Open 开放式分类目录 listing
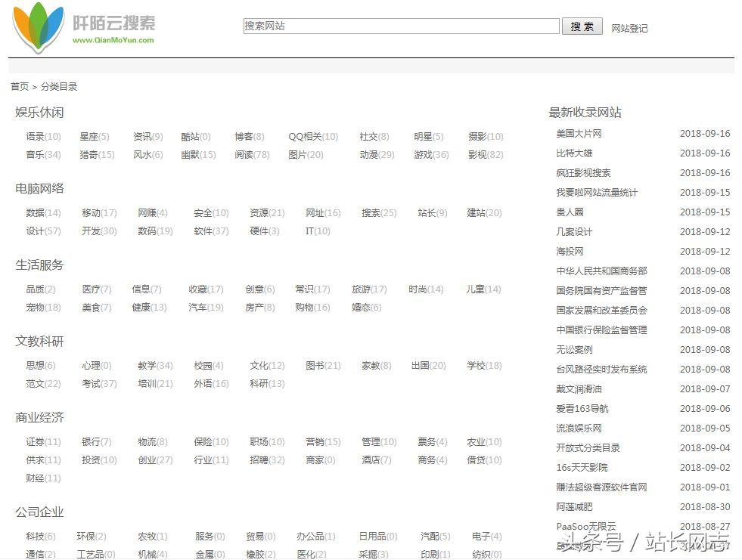Viewport: 742px width, 560px height. (x=588, y=448)
